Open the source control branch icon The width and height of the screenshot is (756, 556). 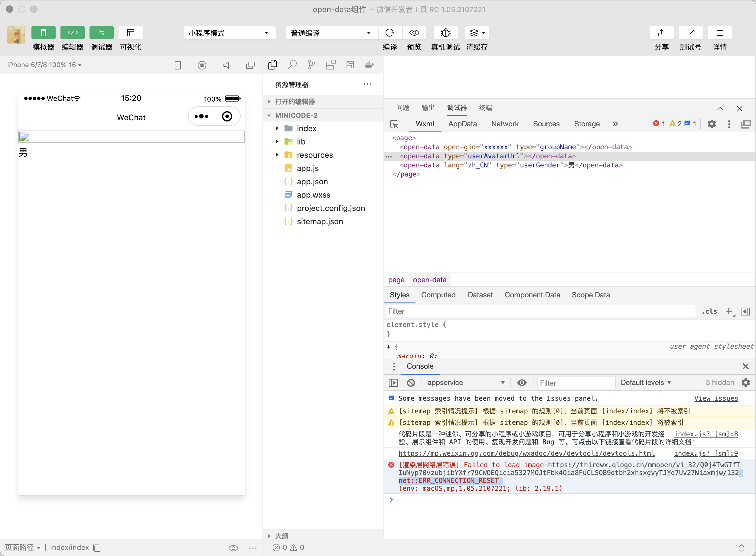[311, 65]
